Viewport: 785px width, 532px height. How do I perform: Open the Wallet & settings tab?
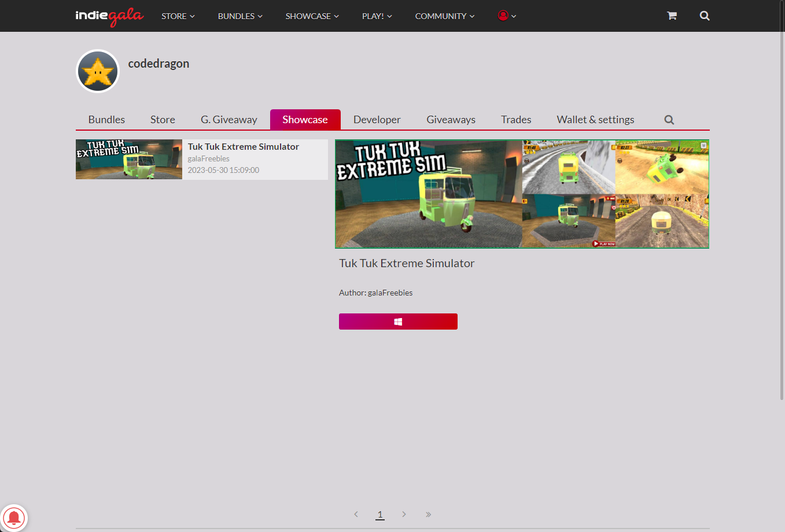pyautogui.click(x=595, y=120)
